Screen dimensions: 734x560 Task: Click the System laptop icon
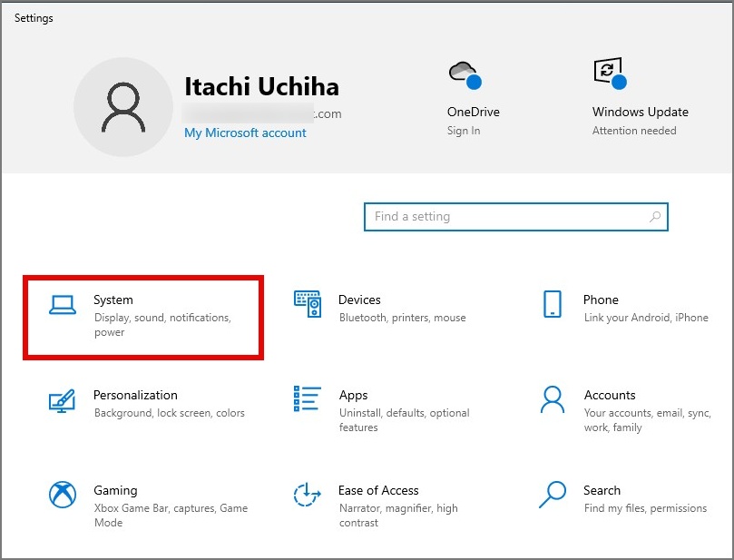point(63,305)
